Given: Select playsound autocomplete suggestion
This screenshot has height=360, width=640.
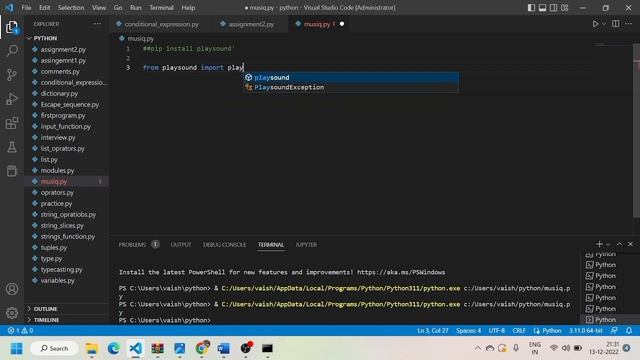Looking at the screenshot, I should [351, 78].
